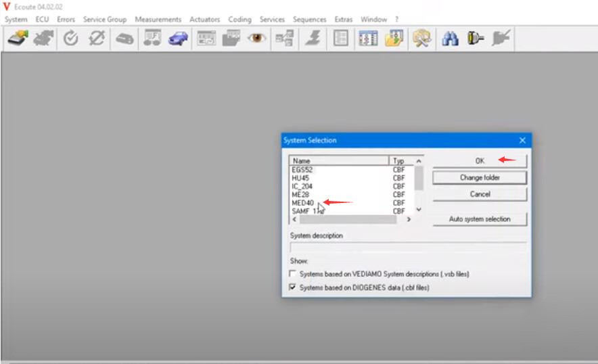Click right arrow of horizontal list scrollbar
The image size is (598, 364).
(409, 220)
